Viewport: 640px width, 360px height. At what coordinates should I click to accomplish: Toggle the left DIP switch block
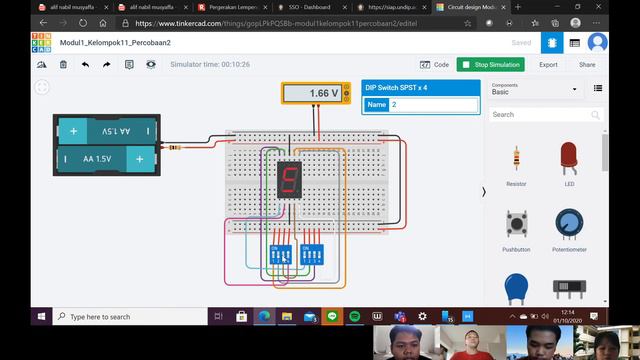(281, 254)
